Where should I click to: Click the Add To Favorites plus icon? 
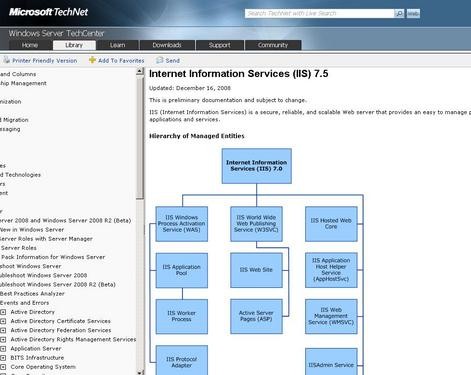coord(92,60)
